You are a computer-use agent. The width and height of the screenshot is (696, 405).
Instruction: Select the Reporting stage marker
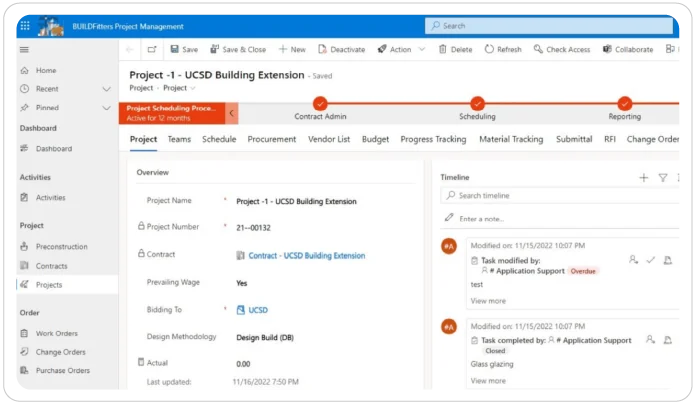click(625, 103)
